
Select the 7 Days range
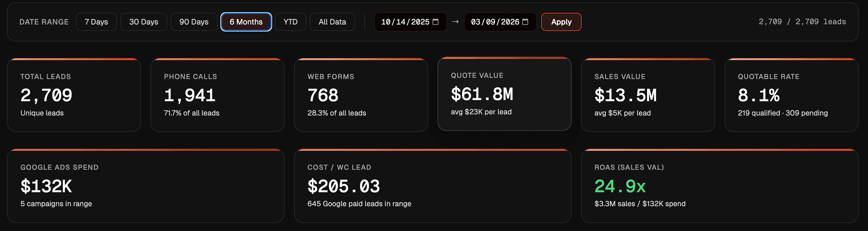point(96,22)
